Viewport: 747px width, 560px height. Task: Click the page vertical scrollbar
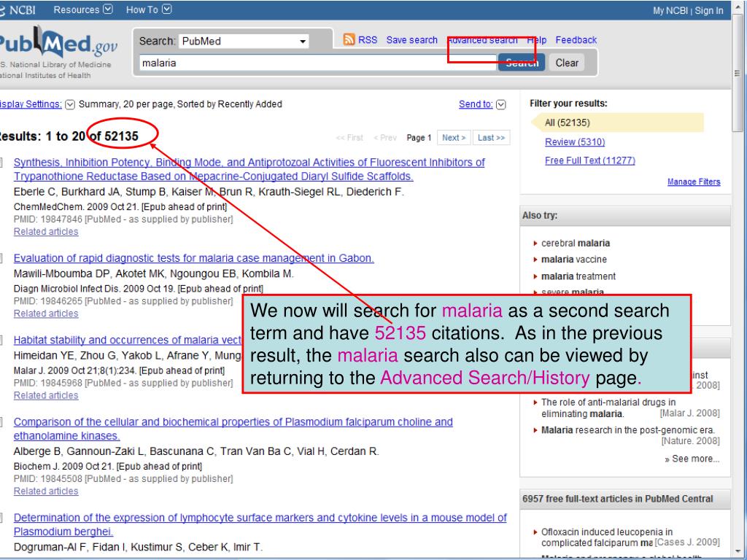tap(737, 74)
